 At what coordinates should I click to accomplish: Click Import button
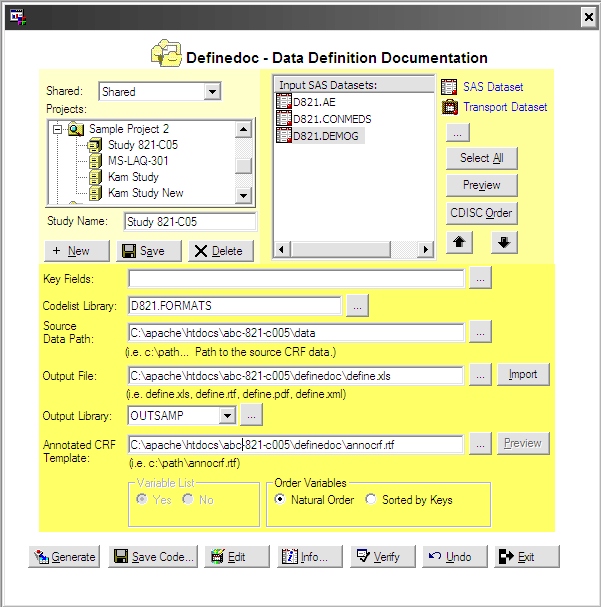click(x=523, y=374)
